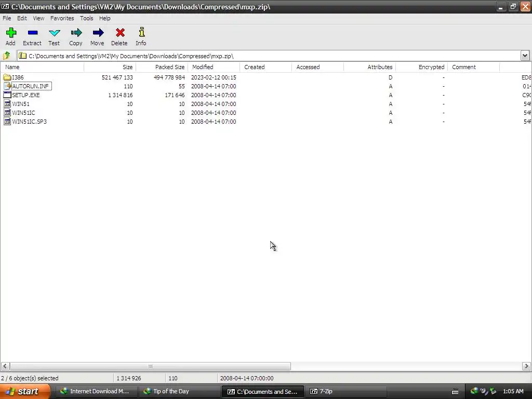Click the keyboard tray icon

[455, 392]
